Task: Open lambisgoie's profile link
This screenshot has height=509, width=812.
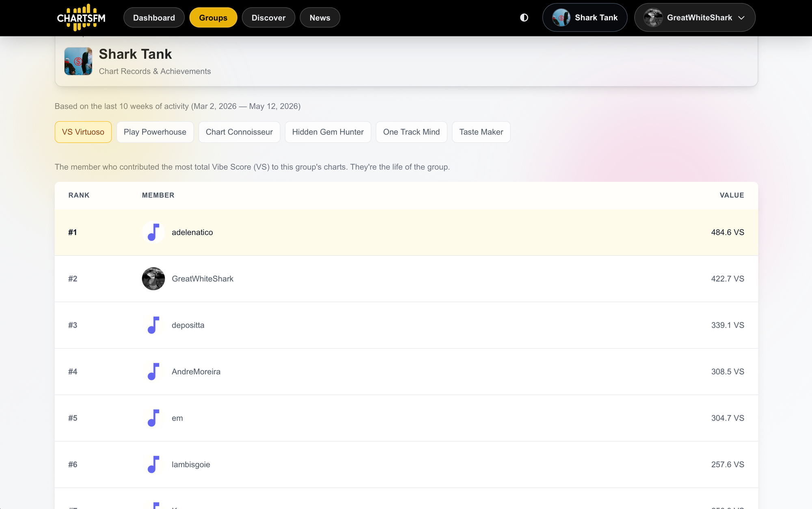Action: (x=191, y=465)
